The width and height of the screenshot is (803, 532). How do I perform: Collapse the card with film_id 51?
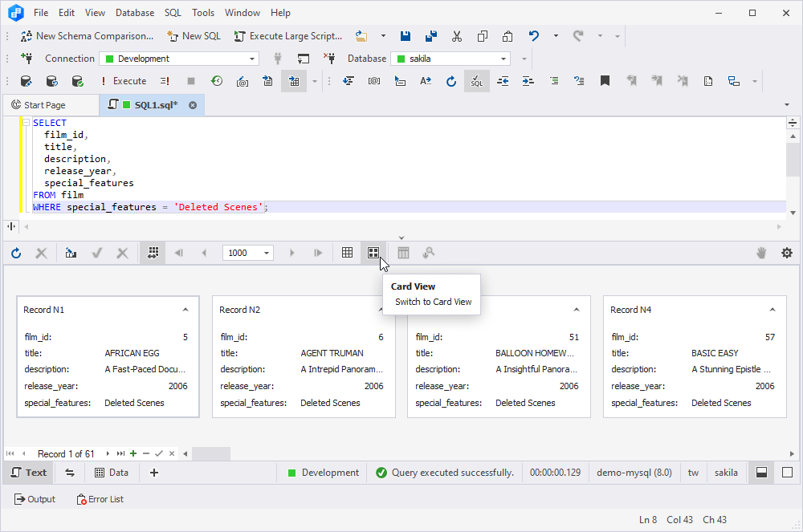[x=577, y=310]
